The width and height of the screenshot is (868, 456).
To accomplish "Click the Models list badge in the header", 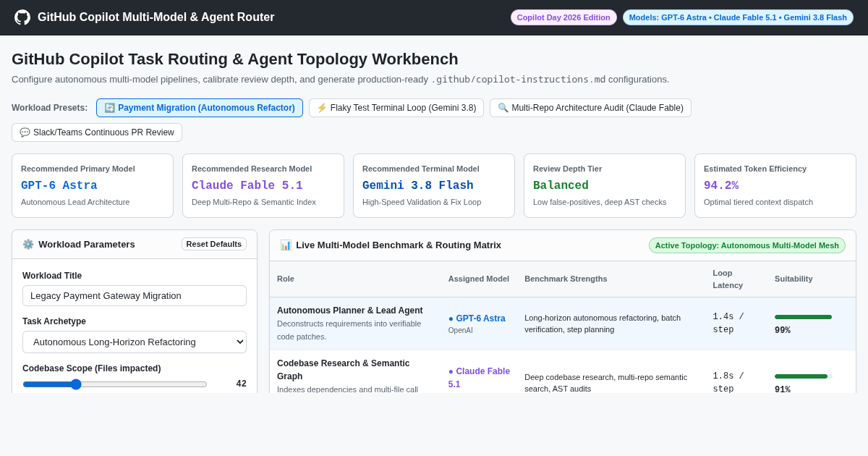I will click(x=738, y=17).
